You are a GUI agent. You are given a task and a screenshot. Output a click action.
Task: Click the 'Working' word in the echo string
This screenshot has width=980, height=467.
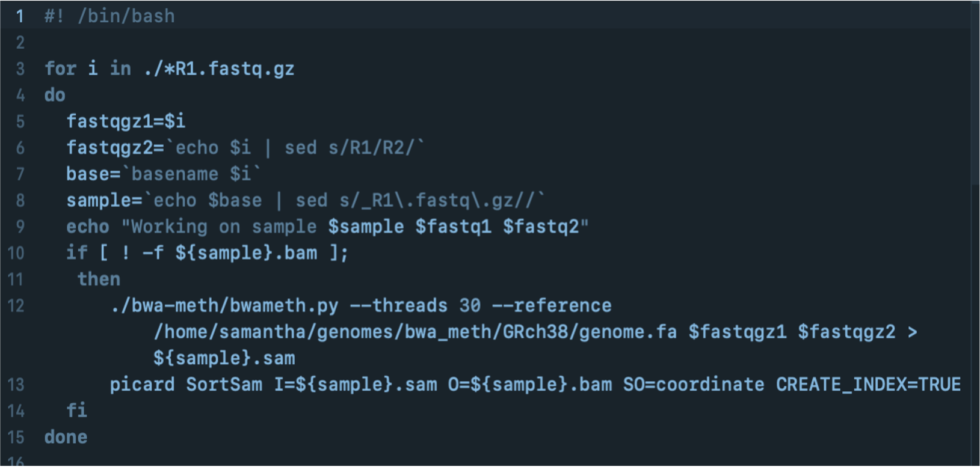[169, 227]
